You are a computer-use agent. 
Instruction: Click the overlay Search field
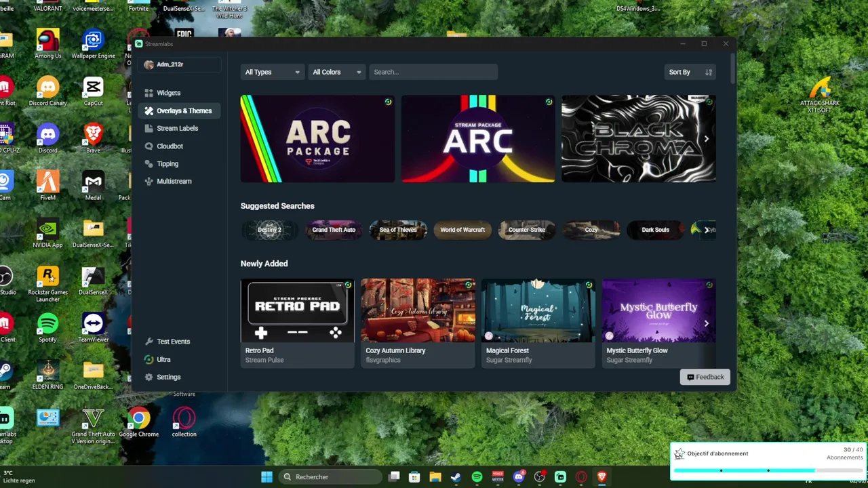[433, 72]
